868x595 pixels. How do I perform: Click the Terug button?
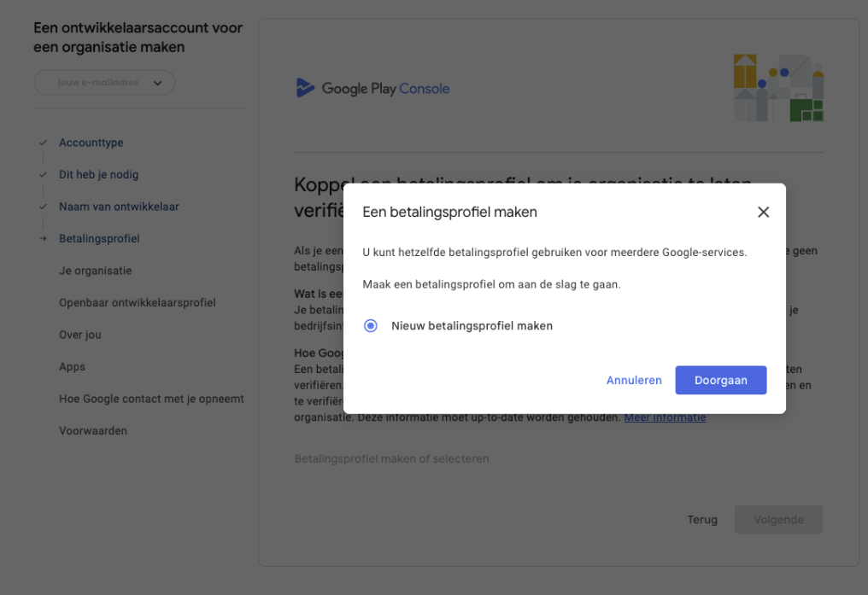click(702, 520)
